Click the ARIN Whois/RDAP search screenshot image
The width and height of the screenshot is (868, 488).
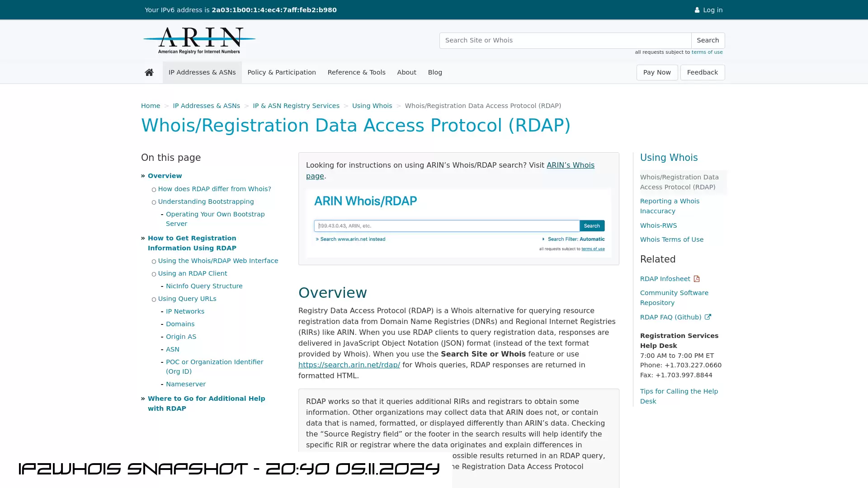coord(458,223)
